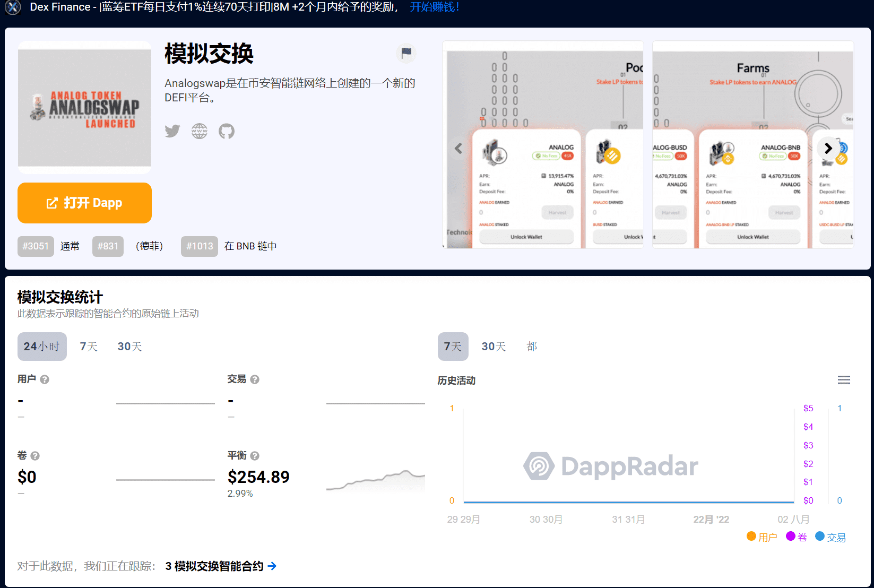The height and width of the screenshot is (588, 874).
Task: Open the chart hamburger menu
Action: point(844,380)
